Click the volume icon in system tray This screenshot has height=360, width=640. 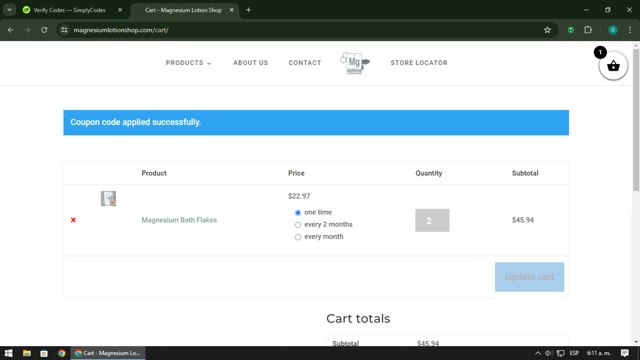[548, 353]
